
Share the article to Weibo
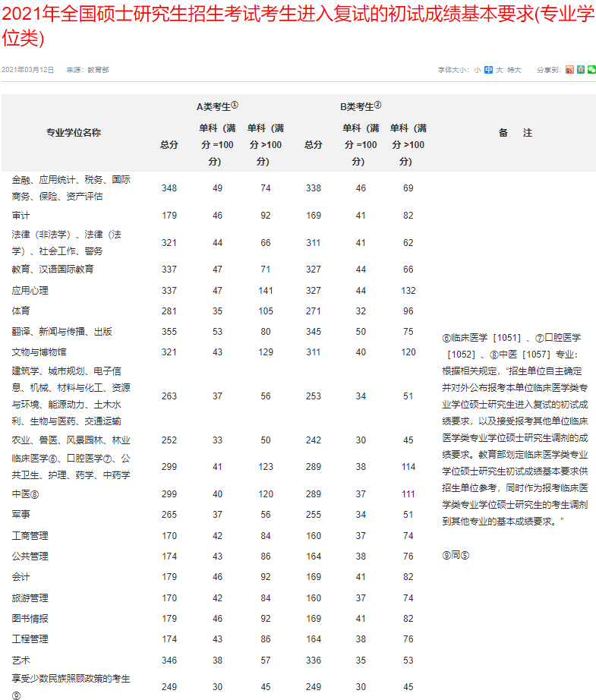click(569, 70)
